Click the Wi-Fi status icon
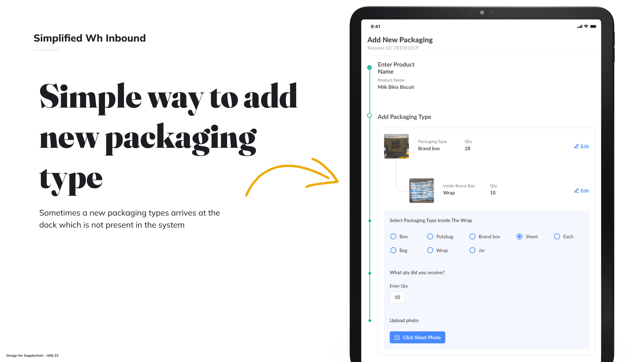Viewport: 644px width, 362px height. pos(586,26)
